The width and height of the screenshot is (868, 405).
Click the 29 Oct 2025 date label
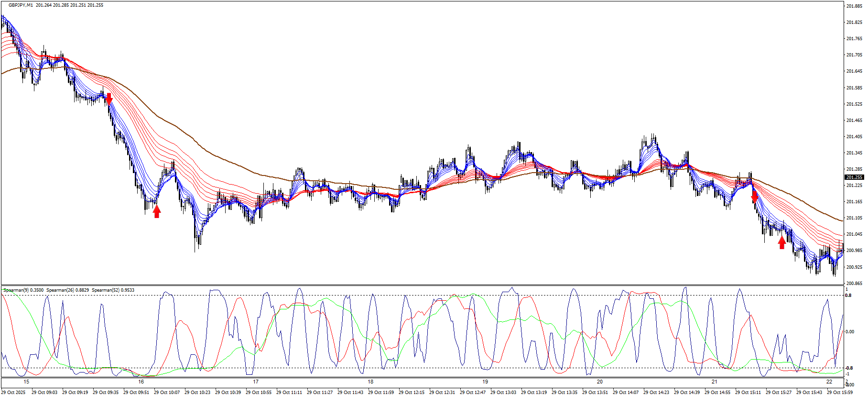[13, 393]
